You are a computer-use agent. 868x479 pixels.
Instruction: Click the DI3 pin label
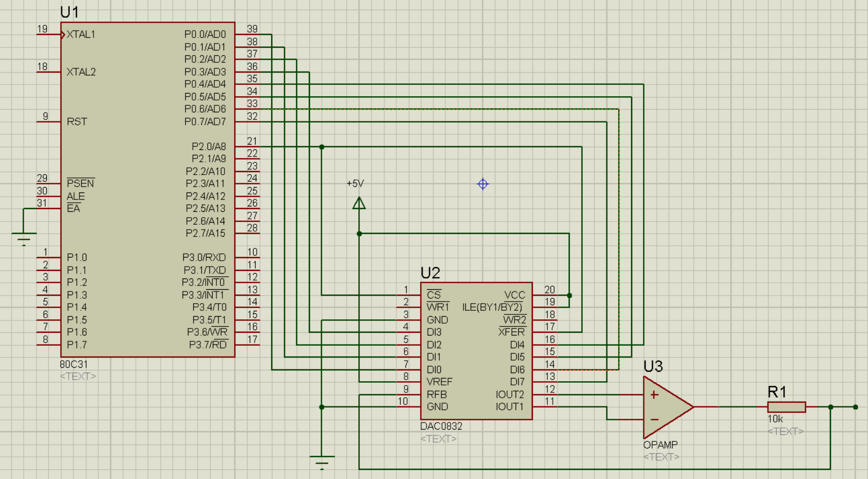point(434,332)
